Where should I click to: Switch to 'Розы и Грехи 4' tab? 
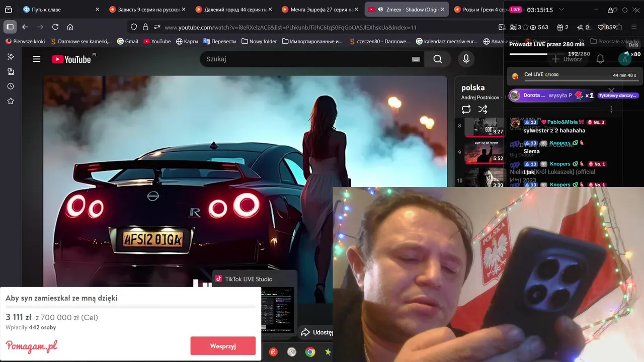pyautogui.click(x=483, y=10)
